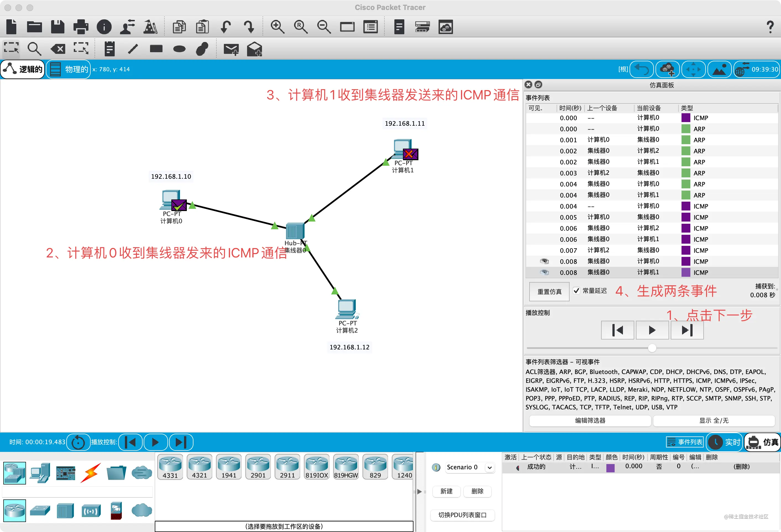
Task: Click Delete (删除) scenario button
Action: tap(477, 491)
